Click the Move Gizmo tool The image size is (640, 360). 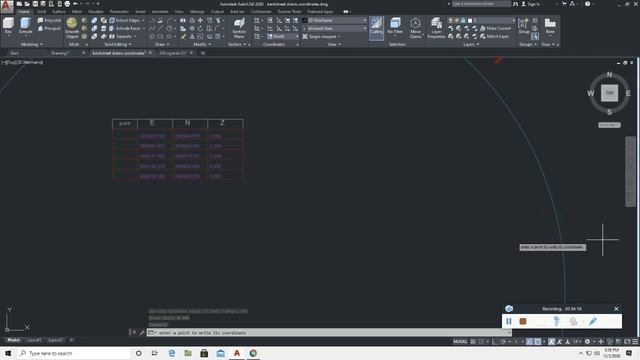(x=416, y=28)
